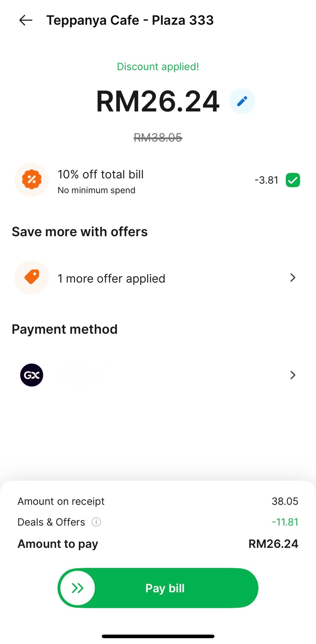
Task: Open Deals & Offers info tooltip icon
Action: 96,522
